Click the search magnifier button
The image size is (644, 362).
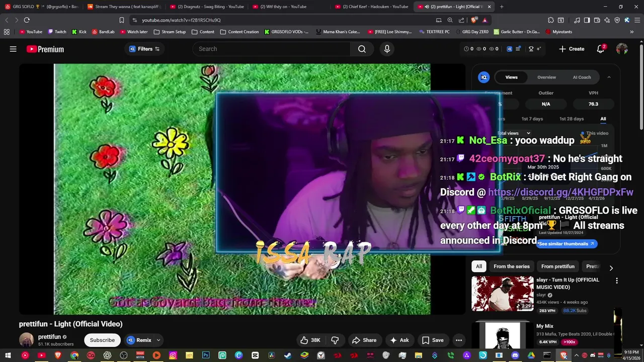362,49
